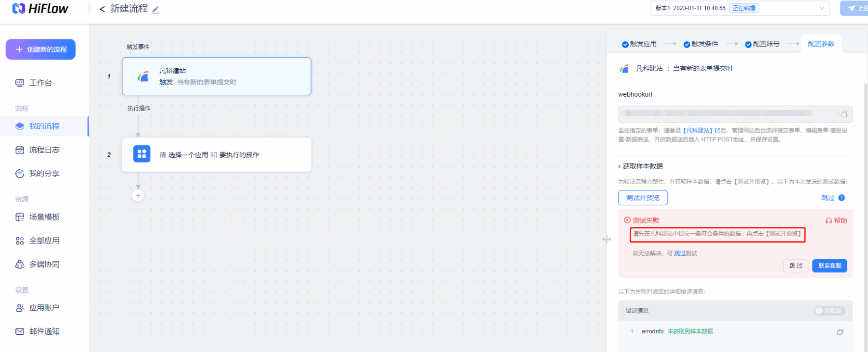Click the 凡科建站 logo in the trigger card
Image resolution: width=868 pixels, height=352 pixels.
point(143,76)
